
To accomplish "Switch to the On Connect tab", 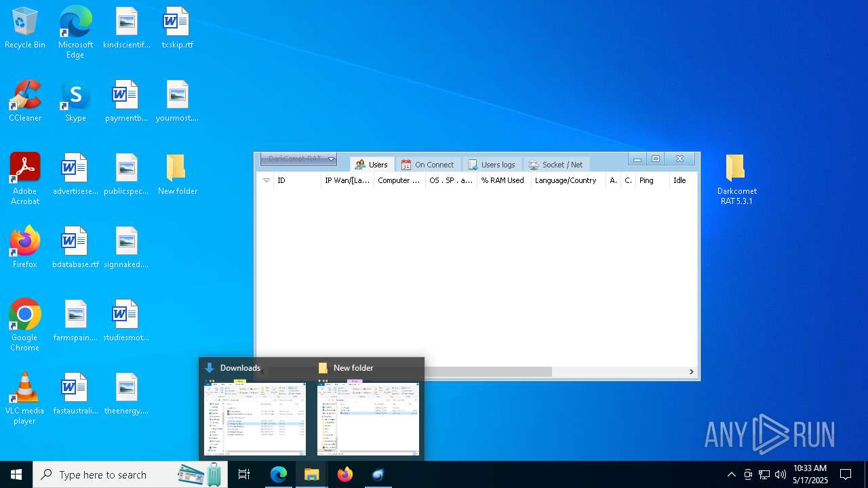I will (428, 165).
